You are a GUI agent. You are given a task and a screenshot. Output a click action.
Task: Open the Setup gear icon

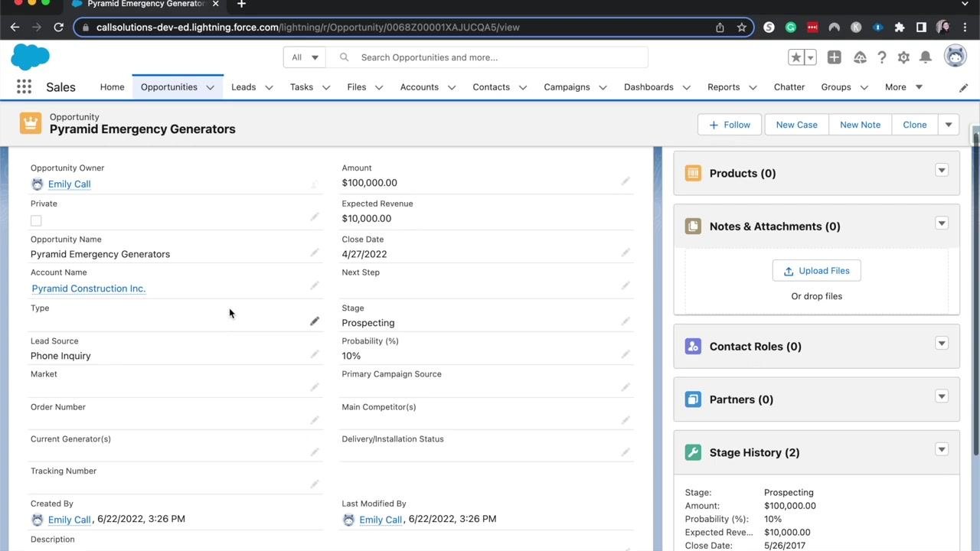pyautogui.click(x=903, y=57)
